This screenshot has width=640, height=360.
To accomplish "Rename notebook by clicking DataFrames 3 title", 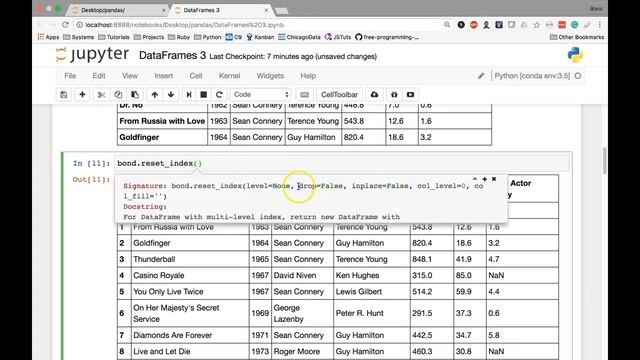I will (x=172, y=56).
